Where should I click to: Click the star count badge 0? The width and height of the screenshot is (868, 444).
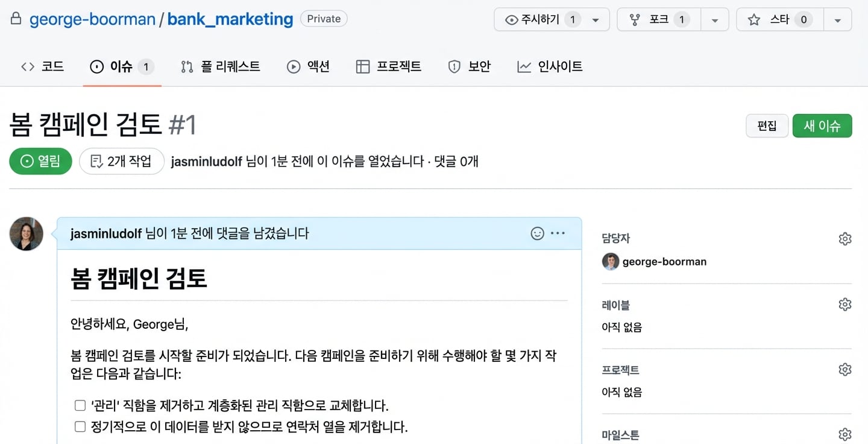pos(804,20)
